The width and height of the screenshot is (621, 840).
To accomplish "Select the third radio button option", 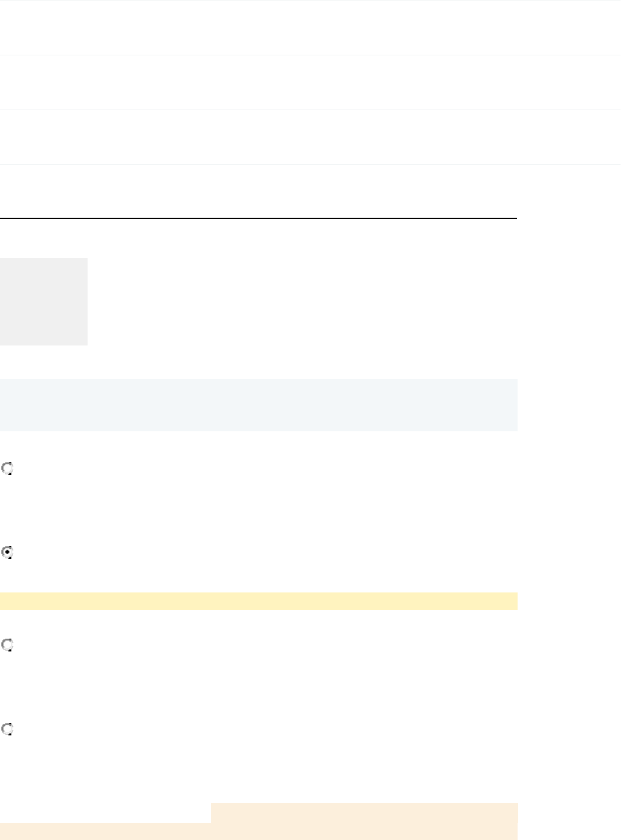I will coord(7,645).
